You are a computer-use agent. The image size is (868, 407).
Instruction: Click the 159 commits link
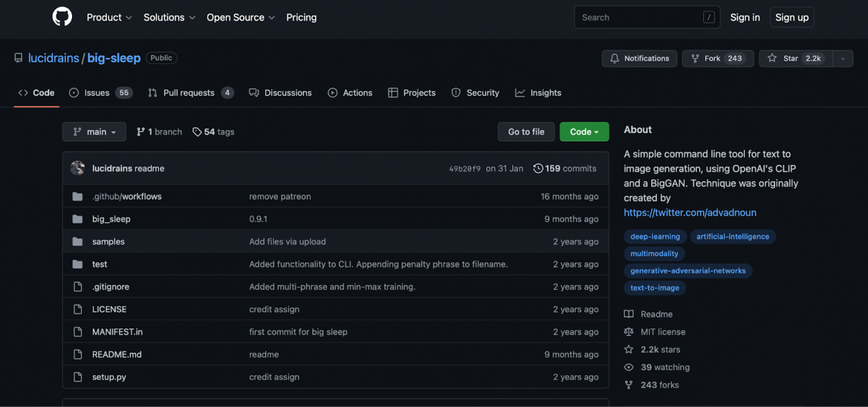coord(565,168)
